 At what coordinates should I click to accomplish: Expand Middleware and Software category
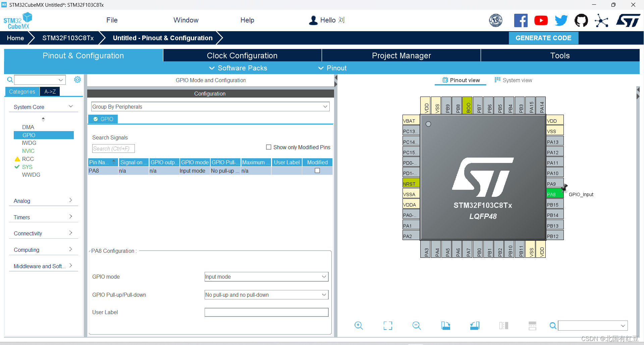[43, 266]
